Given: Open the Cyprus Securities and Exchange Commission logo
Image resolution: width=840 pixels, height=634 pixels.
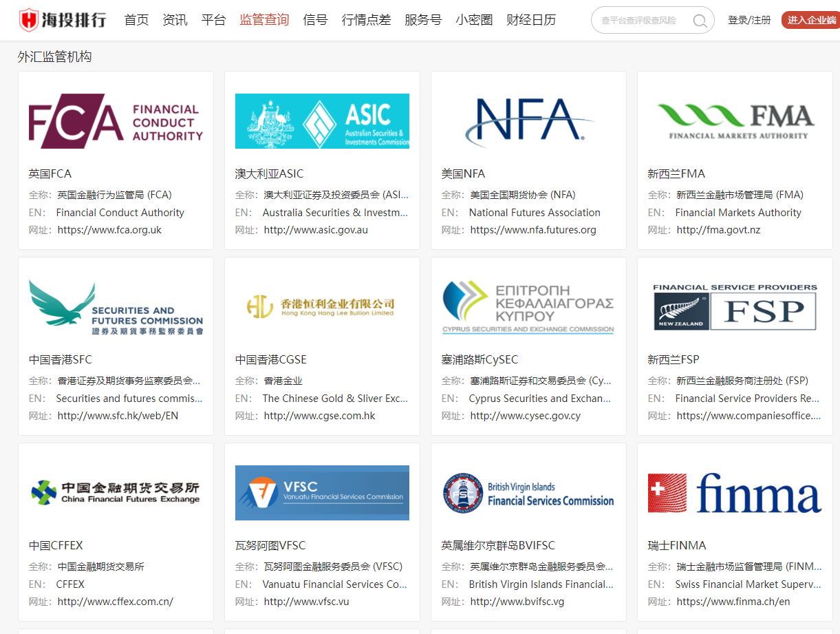Looking at the screenshot, I should pos(528,307).
